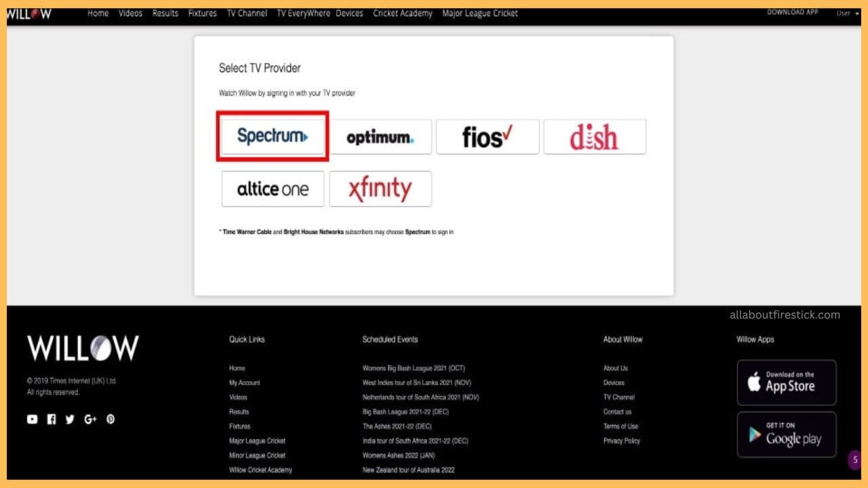Pick Fios from the provider list
Screen dimensions: 868x488
tap(488, 136)
